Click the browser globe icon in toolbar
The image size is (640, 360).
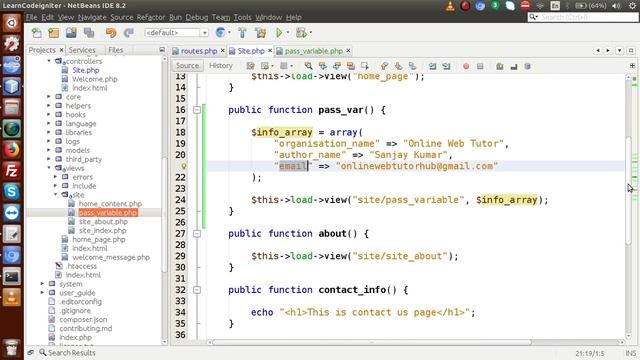(x=220, y=33)
